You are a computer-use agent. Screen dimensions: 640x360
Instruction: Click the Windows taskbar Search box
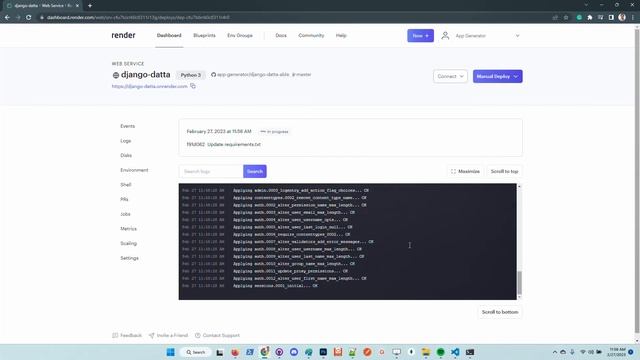tap(196, 352)
